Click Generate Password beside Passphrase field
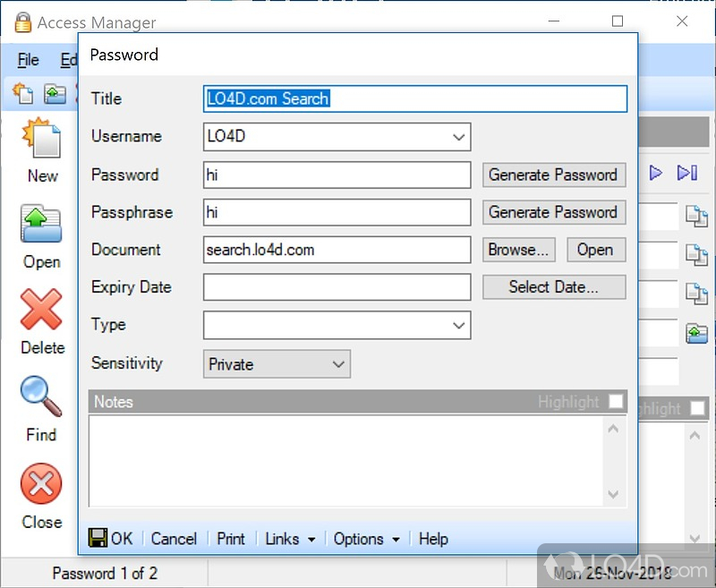 coord(554,212)
